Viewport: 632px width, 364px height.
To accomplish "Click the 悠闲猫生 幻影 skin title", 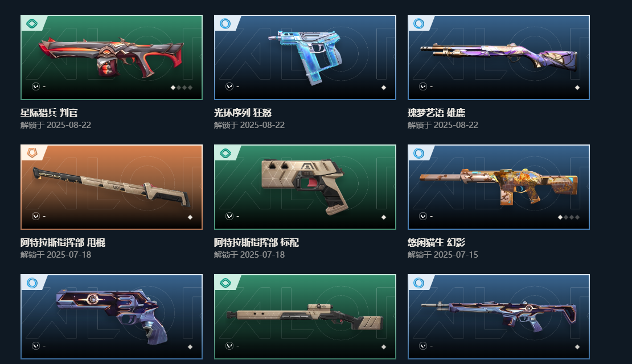I will [436, 242].
